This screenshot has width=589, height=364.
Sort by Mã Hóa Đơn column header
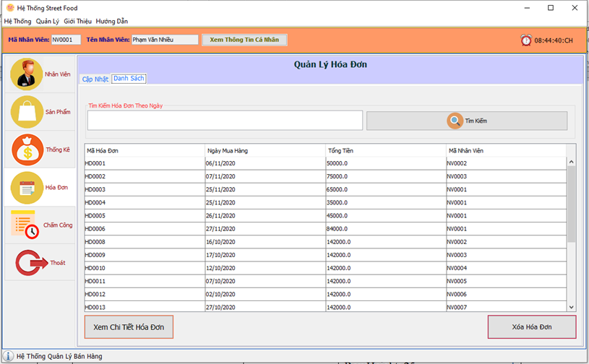[x=145, y=150]
